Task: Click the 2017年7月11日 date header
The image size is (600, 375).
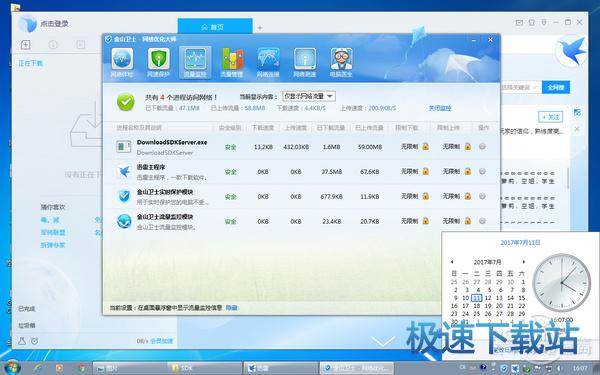Action: pyautogui.click(x=520, y=243)
